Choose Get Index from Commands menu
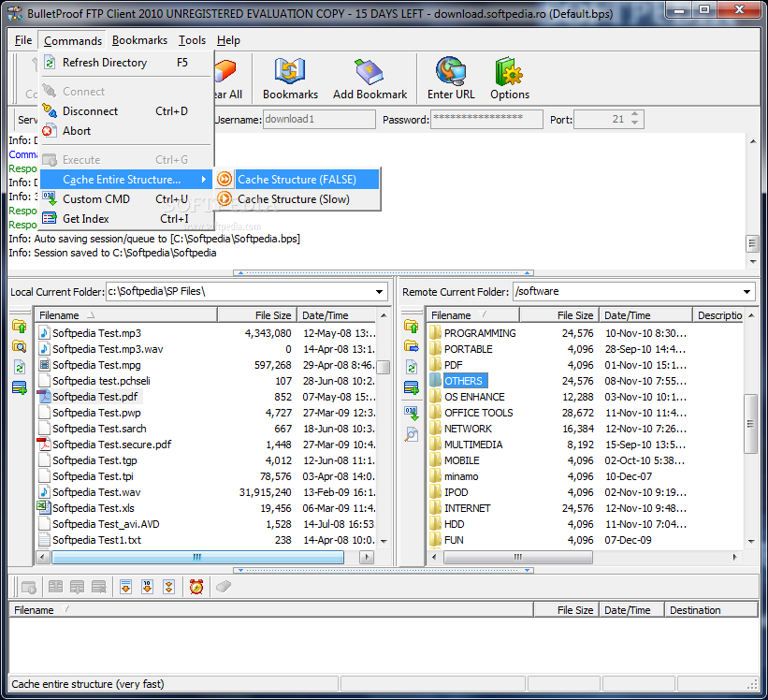The image size is (768, 700). tap(125, 218)
